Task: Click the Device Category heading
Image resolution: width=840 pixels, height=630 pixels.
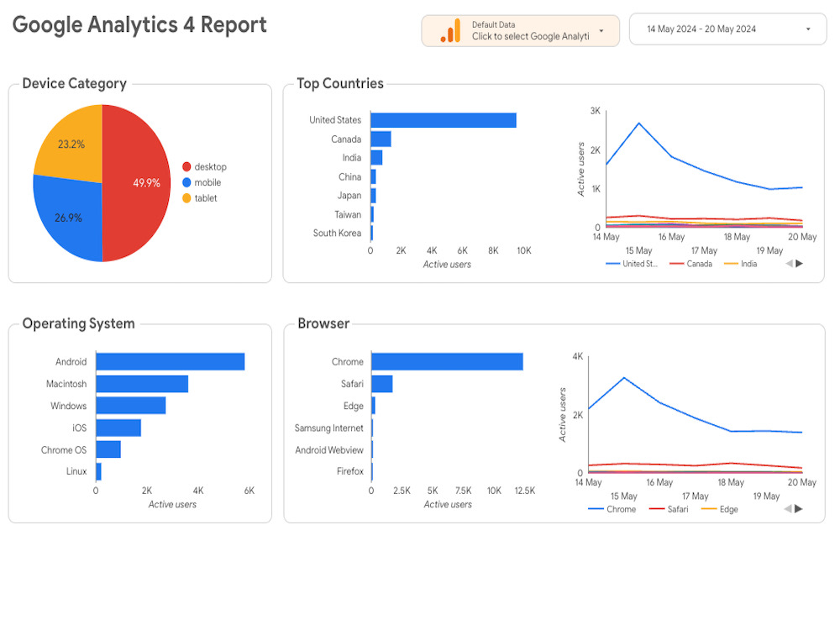Action: [75, 83]
